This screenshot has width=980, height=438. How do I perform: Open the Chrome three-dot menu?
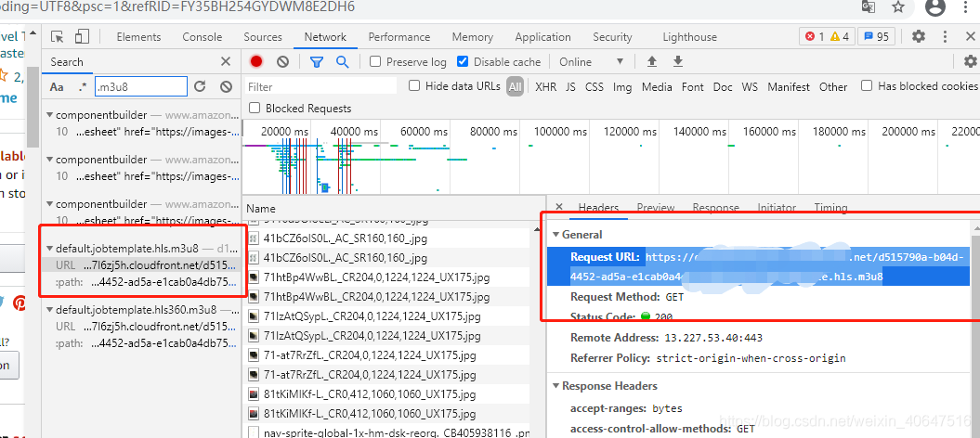(966, 6)
